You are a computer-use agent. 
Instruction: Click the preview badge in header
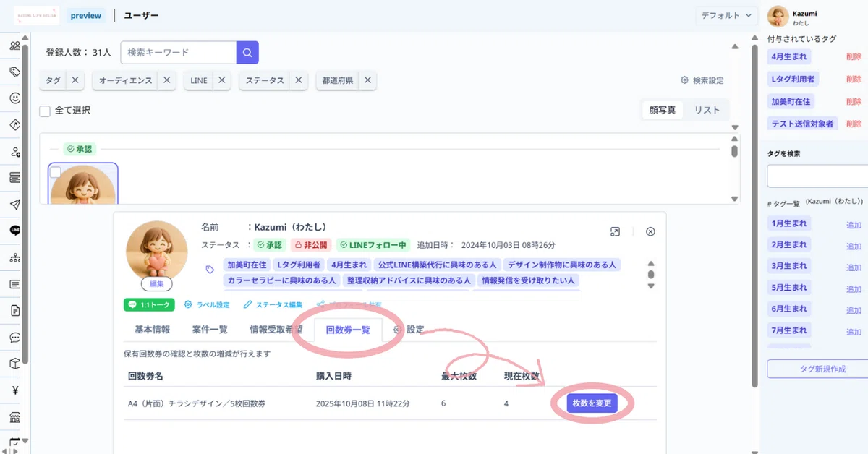(86, 15)
